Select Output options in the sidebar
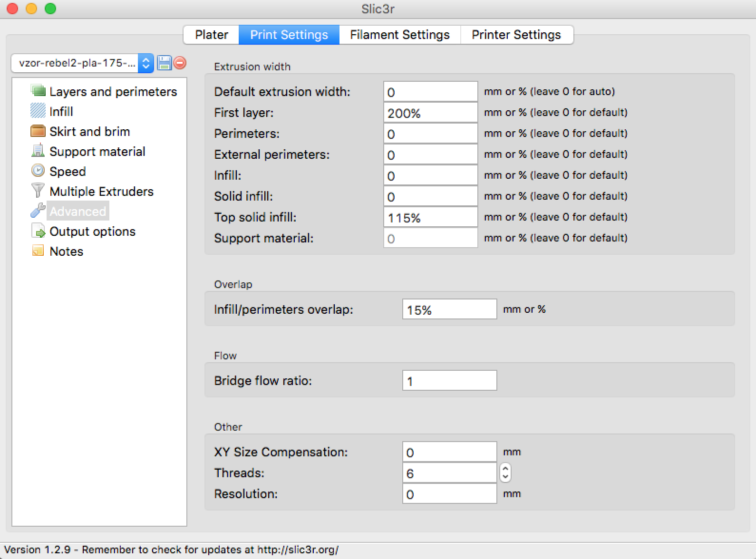The width and height of the screenshot is (756, 559). tap(92, 231)
